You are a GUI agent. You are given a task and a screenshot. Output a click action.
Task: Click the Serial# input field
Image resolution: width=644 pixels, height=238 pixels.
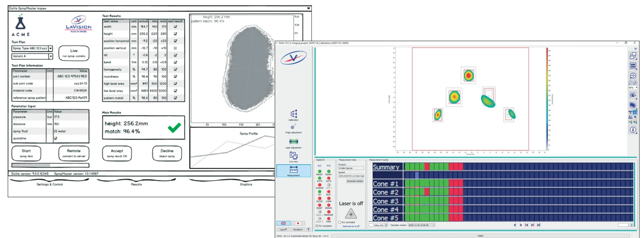351,176
